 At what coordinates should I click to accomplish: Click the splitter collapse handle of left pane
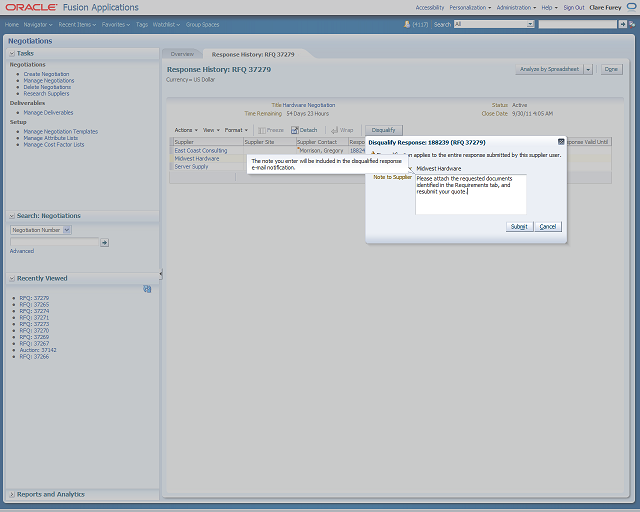(x=161, y=274)
